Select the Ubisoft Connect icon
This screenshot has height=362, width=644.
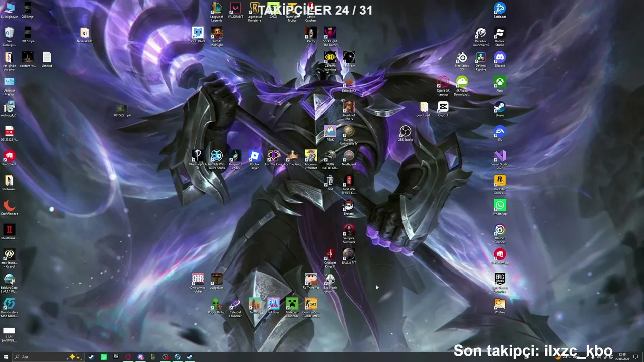(500, 234)
